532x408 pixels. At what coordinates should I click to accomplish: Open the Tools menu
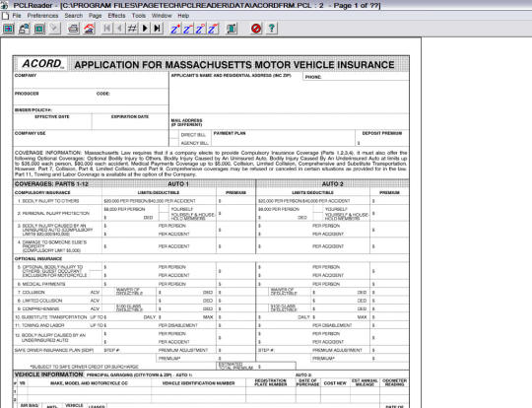point(139,16)
